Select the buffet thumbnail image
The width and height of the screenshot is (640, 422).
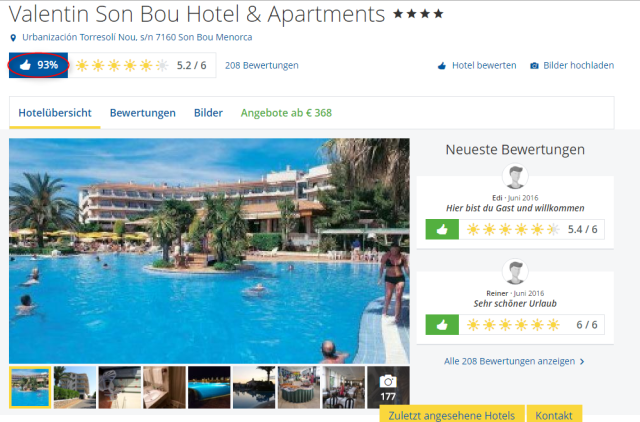pos(299,387)
